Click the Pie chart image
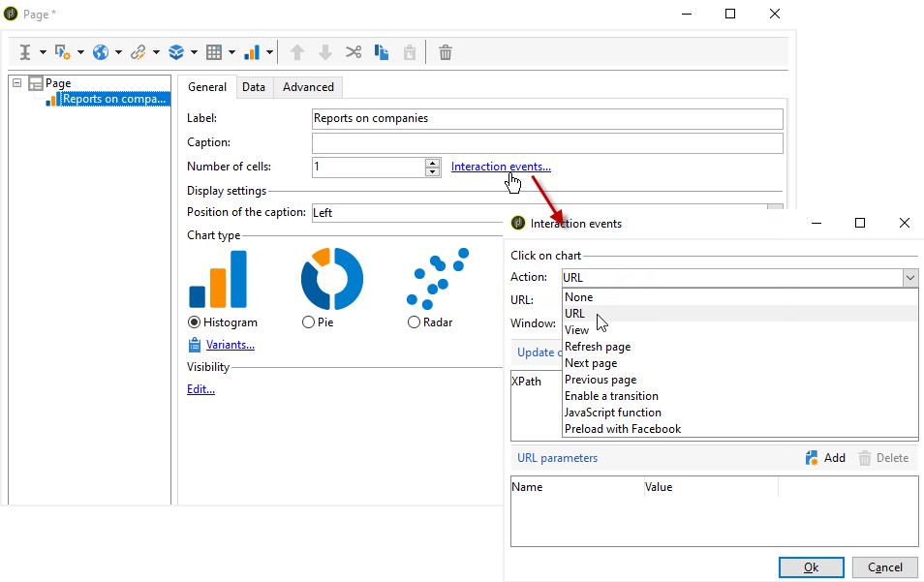This screenshot has width=924, height=582. [332, 279]
